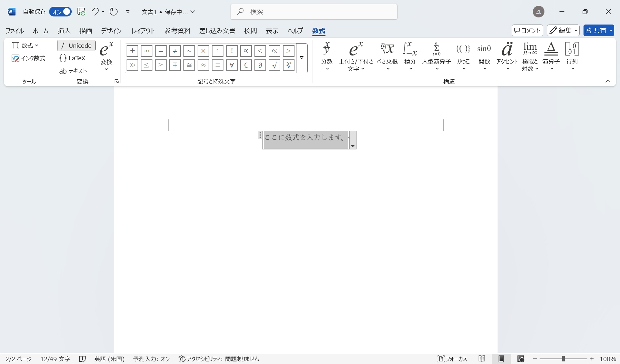The image size is (620, 364).
Task: Insert a radical with べき乗根
Action: click(387, 56)
